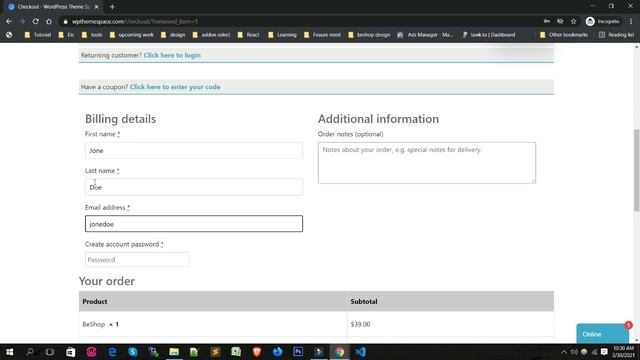Open the Feature need bookmarks folder
640x360 pixels.
(322, 35)
